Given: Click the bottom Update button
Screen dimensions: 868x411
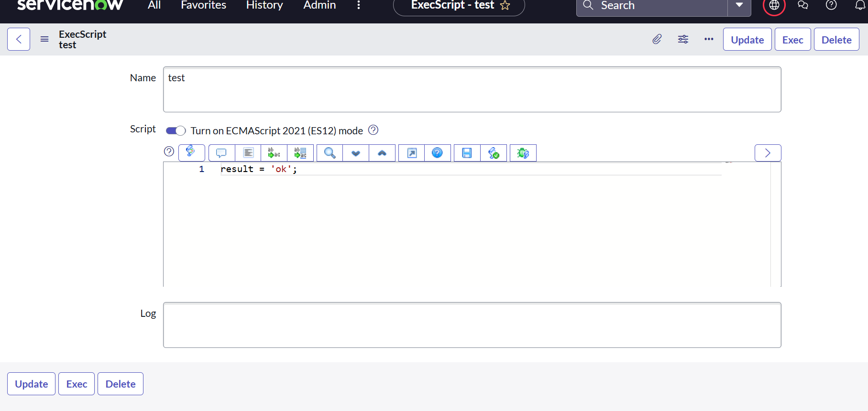Looking at the screenshot, I should (32, 384).
